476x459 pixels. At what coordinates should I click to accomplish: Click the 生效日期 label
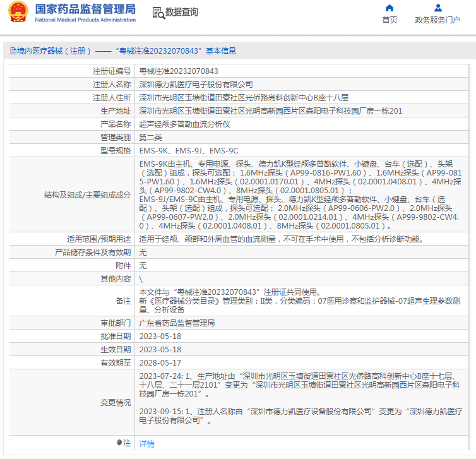tap(116, 349)
